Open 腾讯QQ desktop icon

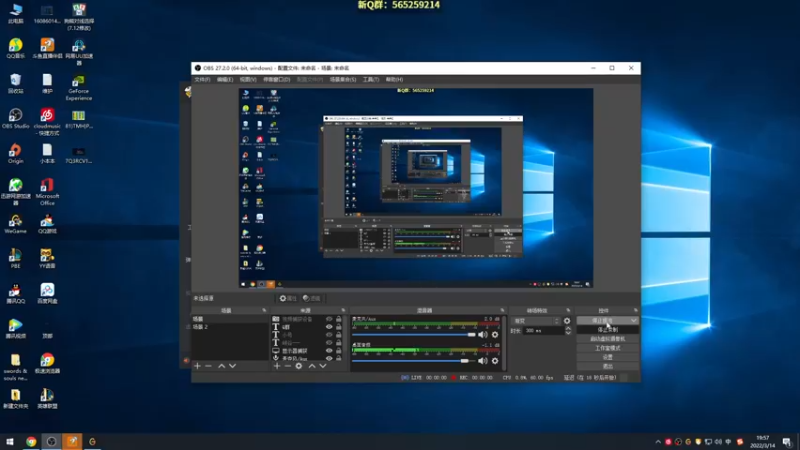click(15, 294)
